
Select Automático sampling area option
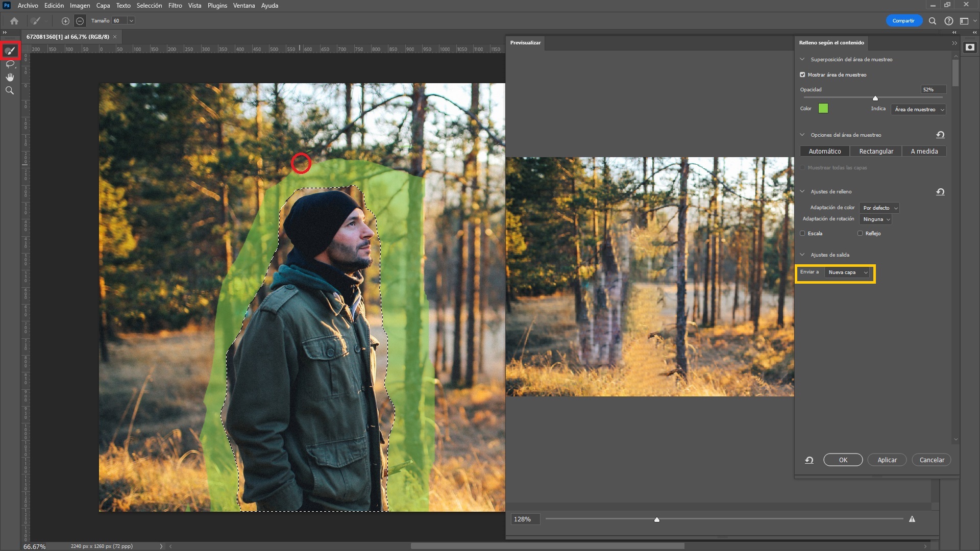pyautogui.click(x=824, y=152)
